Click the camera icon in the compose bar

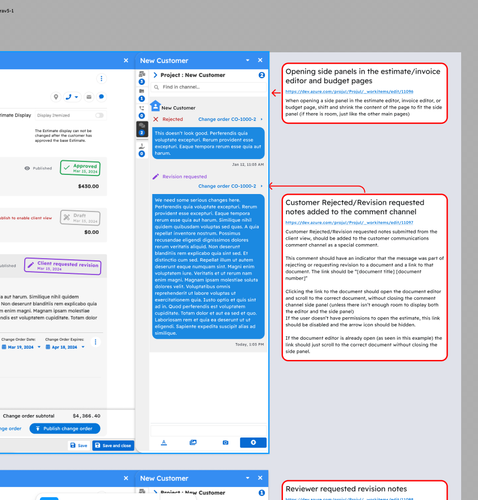point(225,442)
